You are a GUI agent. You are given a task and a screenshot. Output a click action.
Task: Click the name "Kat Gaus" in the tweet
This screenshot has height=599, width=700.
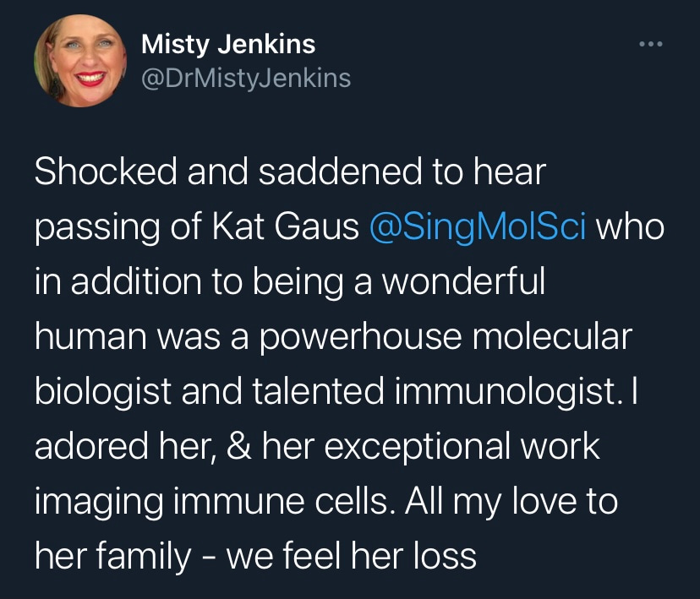click(289, 229)
